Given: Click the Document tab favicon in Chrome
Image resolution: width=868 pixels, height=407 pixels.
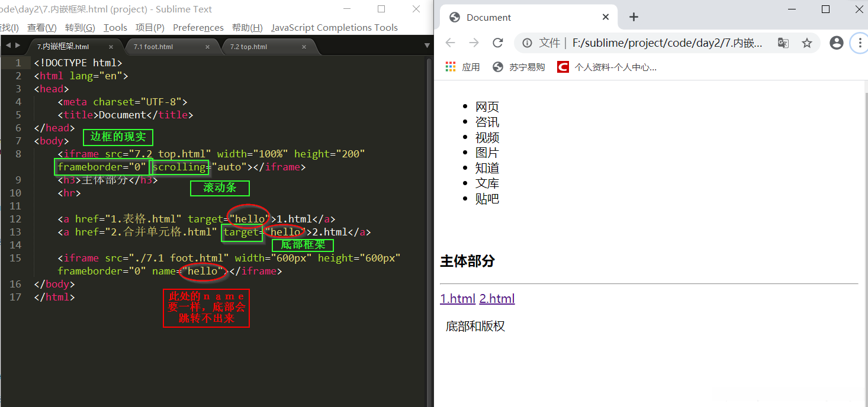Looking at the screenshot, I should pos(454,17).
